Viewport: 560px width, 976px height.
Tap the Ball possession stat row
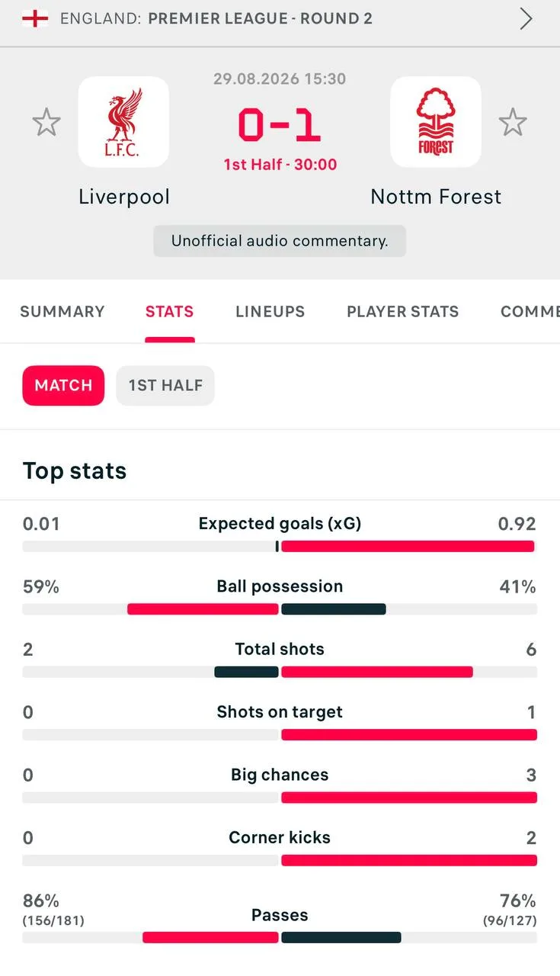click(280, 597)
